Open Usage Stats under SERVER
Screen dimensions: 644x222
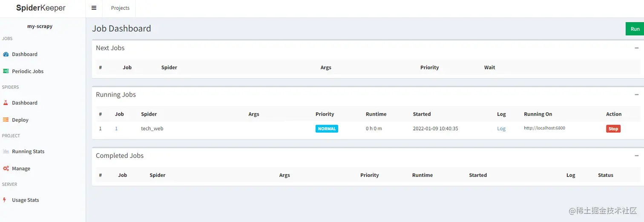tap(26, 200)
